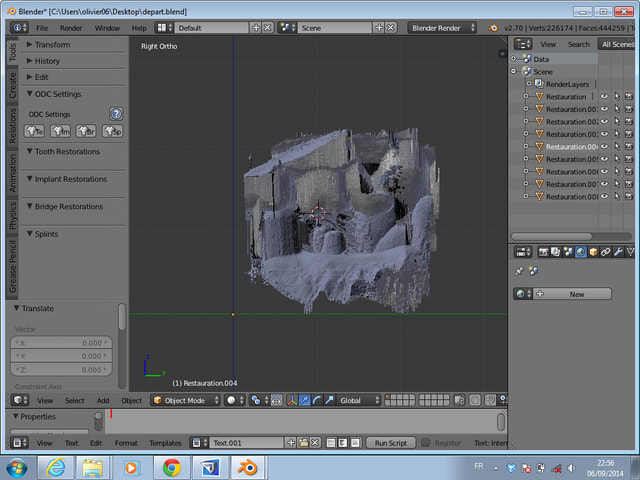
Task: Enable the Register checkbox in text editor
Action: 425,442
